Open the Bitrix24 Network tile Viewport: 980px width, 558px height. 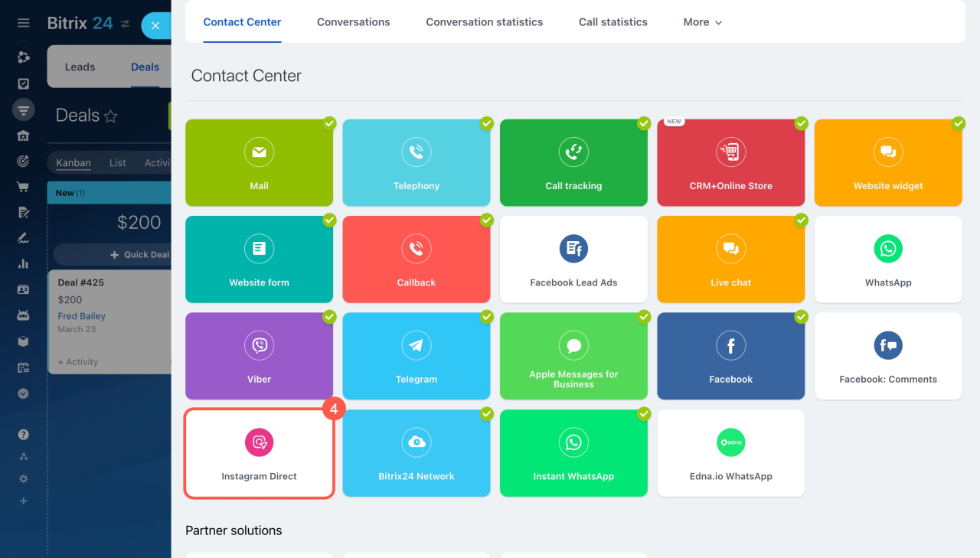coord(416,453)
